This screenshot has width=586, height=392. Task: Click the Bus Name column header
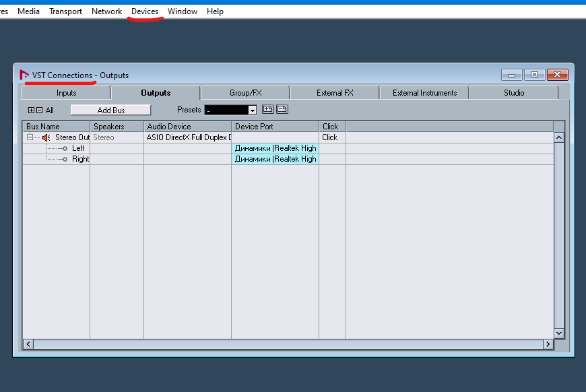coord(56,127)
